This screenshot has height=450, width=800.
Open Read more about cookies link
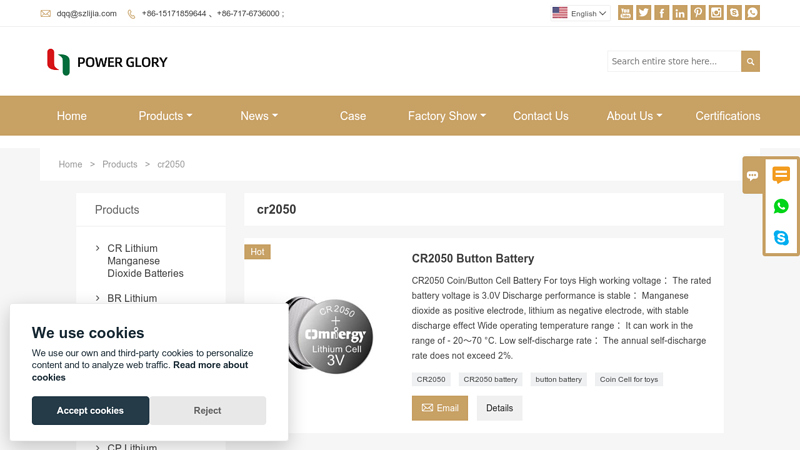click(x=140, y=371)
